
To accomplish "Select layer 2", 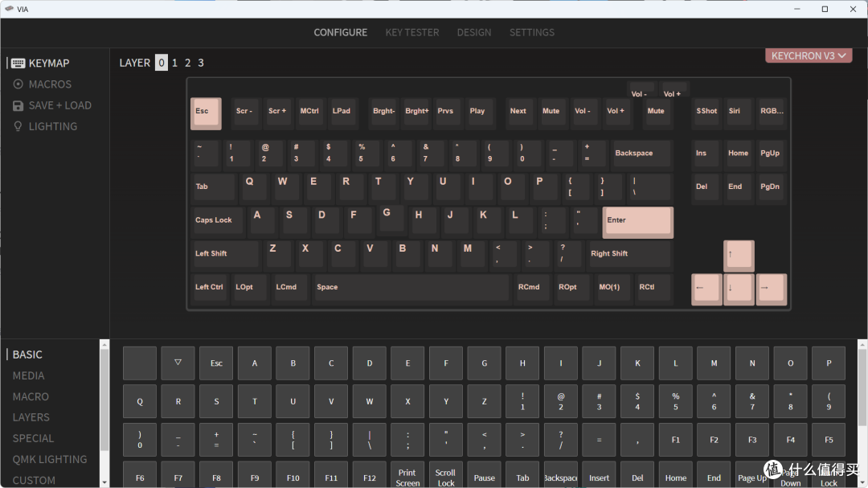I will (187, 63).
